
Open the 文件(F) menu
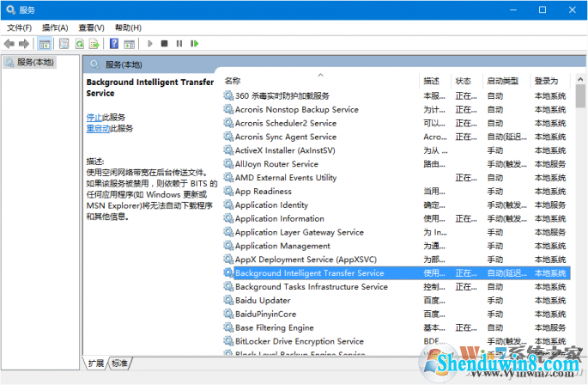pos(19,27)
